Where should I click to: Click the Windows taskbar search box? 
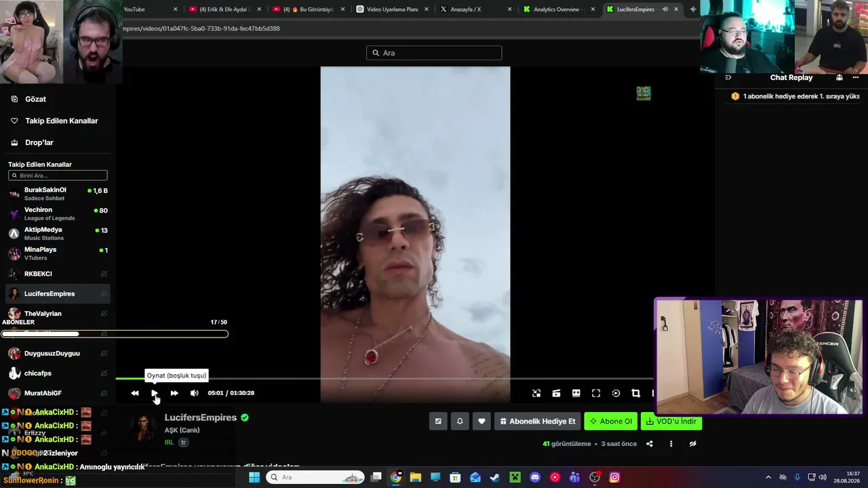pos(316,477)
